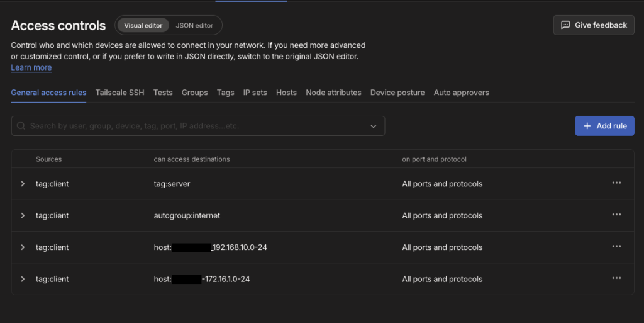Click the Sources column header

pos(48,159)
